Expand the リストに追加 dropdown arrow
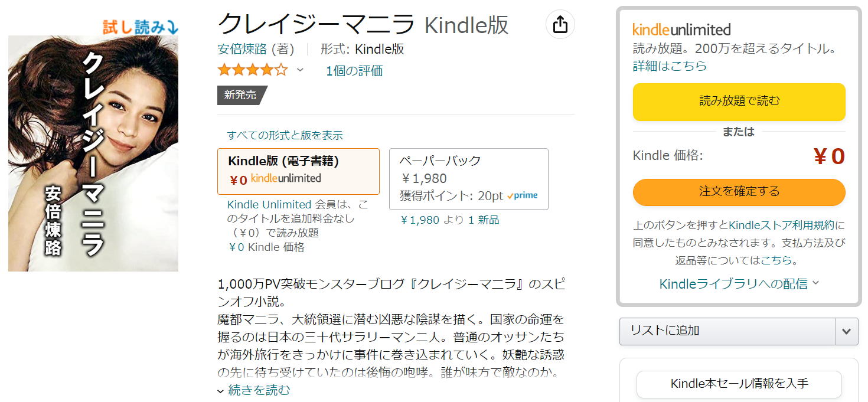 pos(846,331)
